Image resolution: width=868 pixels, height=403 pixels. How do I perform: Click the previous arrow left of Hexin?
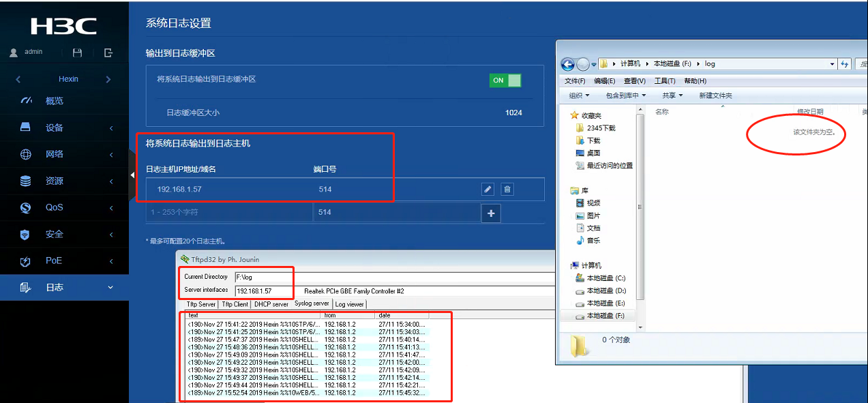tap(18, 79)
